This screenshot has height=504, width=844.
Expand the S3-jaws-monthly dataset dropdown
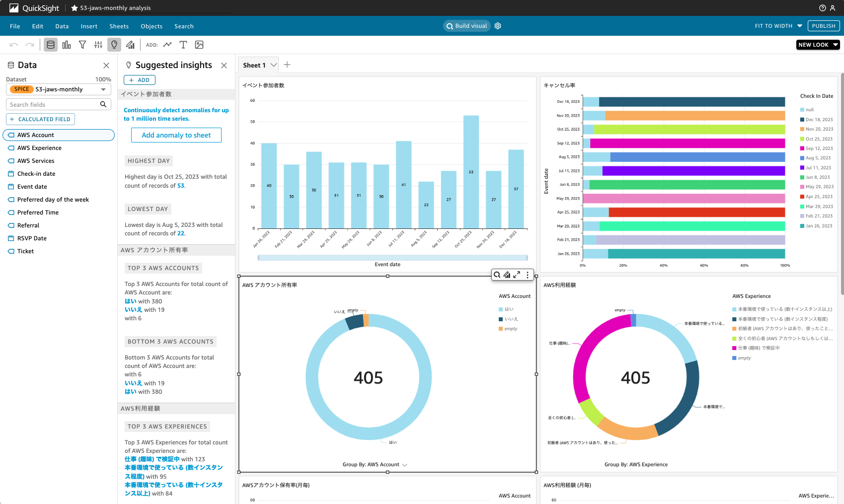[x=103, y=89]
